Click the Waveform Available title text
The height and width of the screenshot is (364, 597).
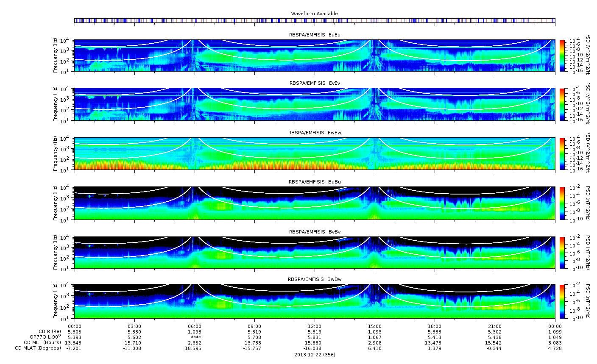[314, 14]
